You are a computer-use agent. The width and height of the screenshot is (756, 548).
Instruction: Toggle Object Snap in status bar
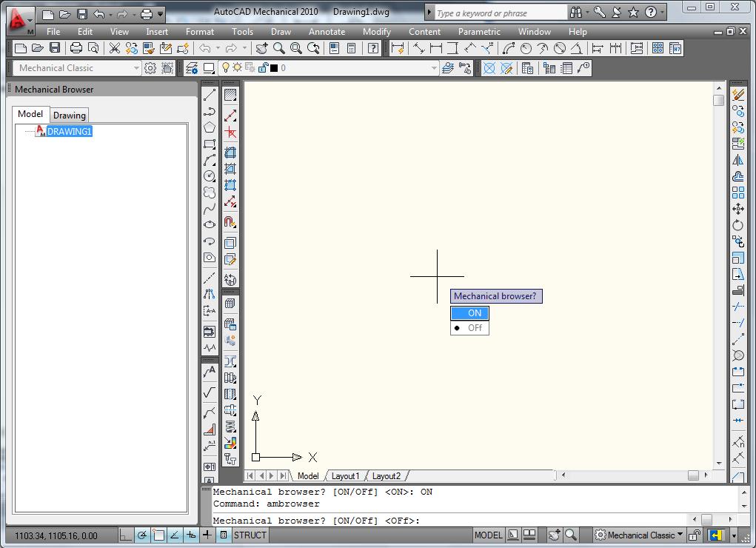158,535
